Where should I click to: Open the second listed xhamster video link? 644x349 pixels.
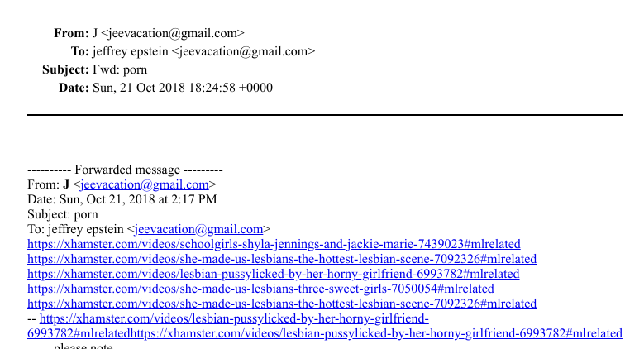pyautogui.click(x=282, y=259)
